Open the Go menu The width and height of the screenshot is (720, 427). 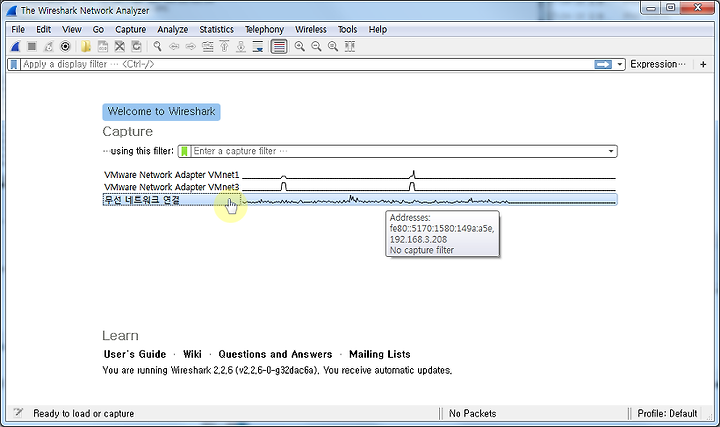98,29
